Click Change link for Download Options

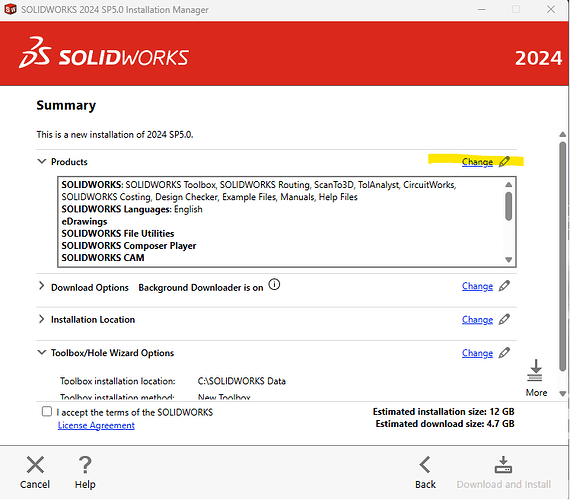coord(477,287)
